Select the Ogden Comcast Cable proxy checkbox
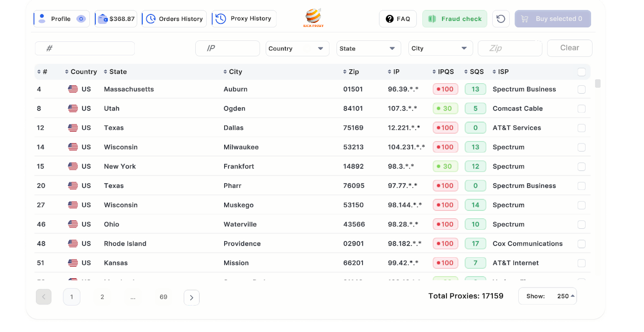Image resolution: width=644 pixels, height=332 pixels. coord(582,109)
